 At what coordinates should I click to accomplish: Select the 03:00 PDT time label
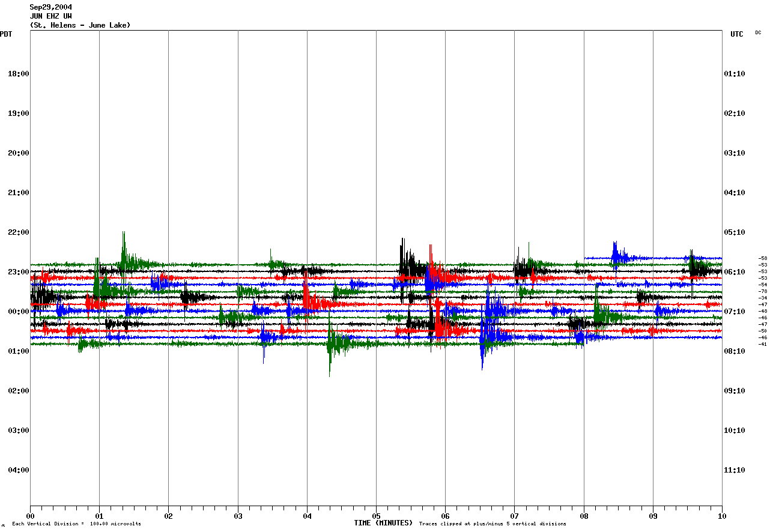(19, 431)
